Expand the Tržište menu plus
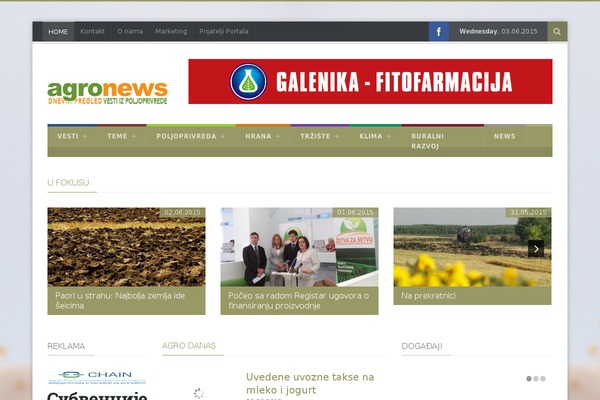The height and width of the screenshot is (400, 600). (x=337, y=136)
